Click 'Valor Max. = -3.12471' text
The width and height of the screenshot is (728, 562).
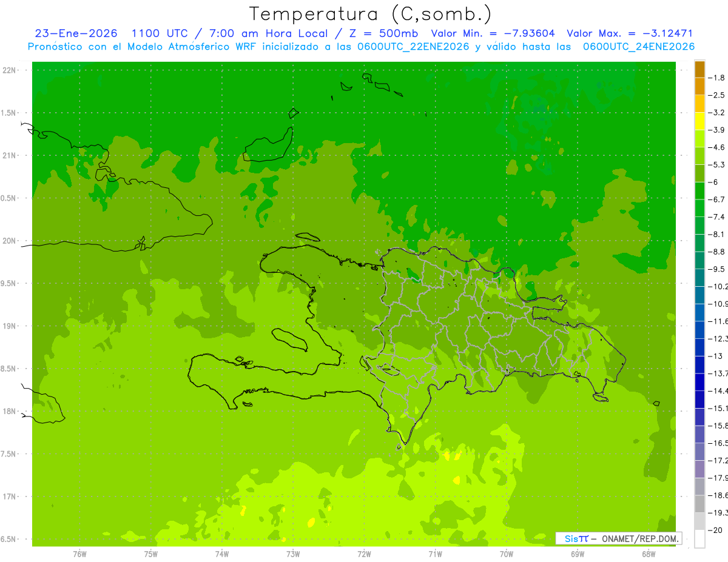[x=630, y=33]
